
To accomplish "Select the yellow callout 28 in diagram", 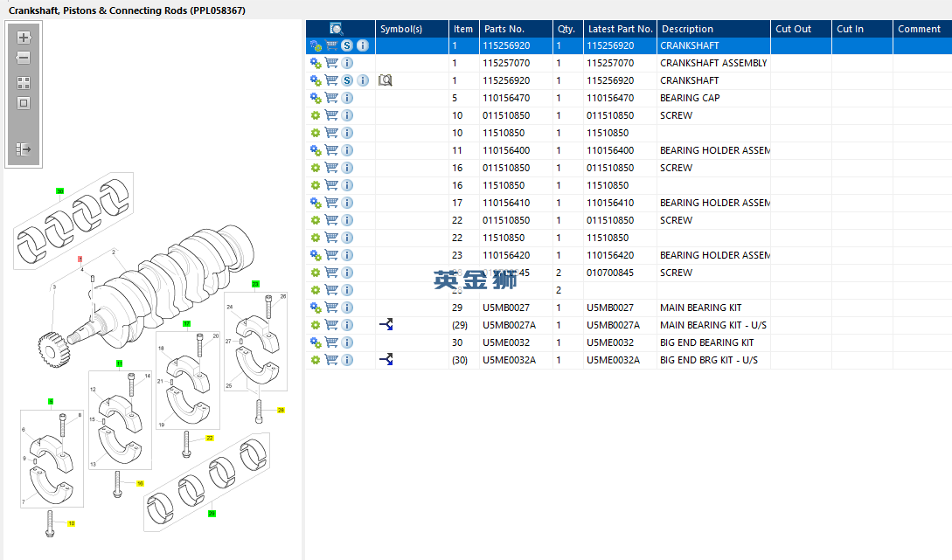I will click(x=281, y=410).
